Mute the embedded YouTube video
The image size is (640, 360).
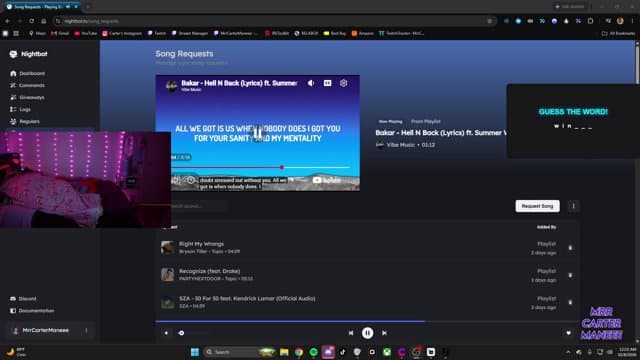pyautogui.click(x=311, y=83)
